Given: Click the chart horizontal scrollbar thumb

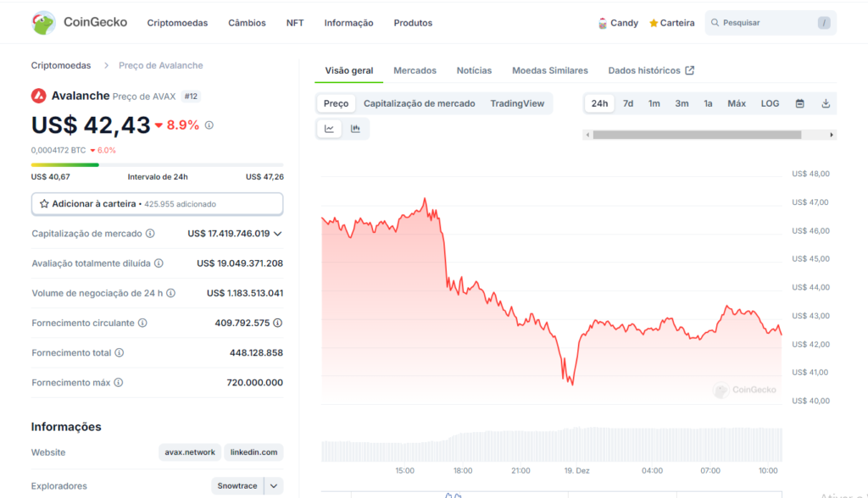Looking at the screenshot, I should [x=697, y=135].
